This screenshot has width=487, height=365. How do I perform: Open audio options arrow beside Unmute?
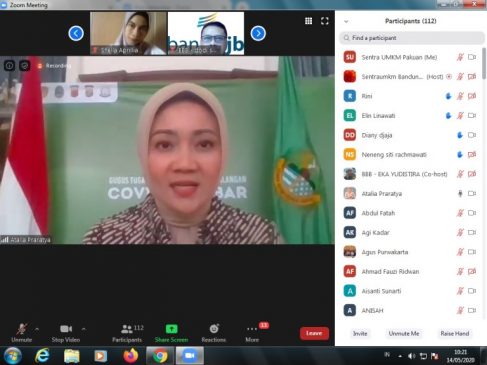(x=37, y=329)
